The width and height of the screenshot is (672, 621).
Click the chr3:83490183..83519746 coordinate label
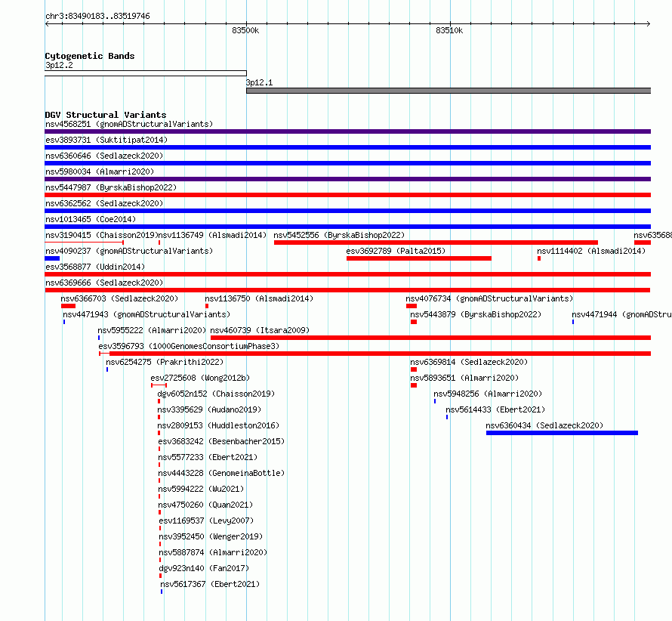tap(97, 17)
